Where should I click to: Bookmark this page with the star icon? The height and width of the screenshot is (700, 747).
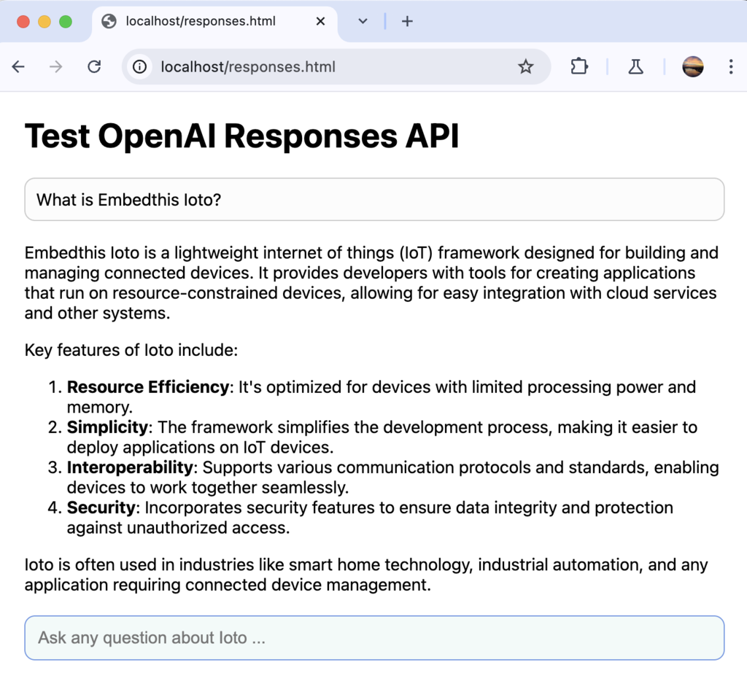pos(525,67)
